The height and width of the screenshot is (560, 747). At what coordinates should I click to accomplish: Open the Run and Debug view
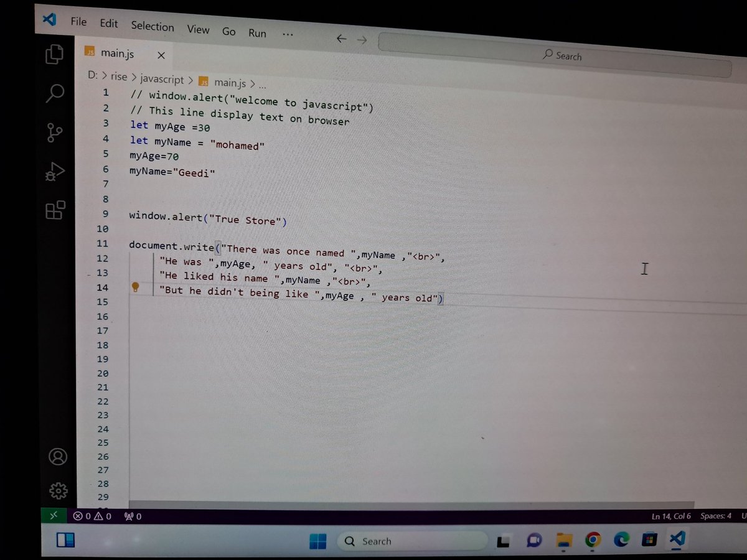55,172
